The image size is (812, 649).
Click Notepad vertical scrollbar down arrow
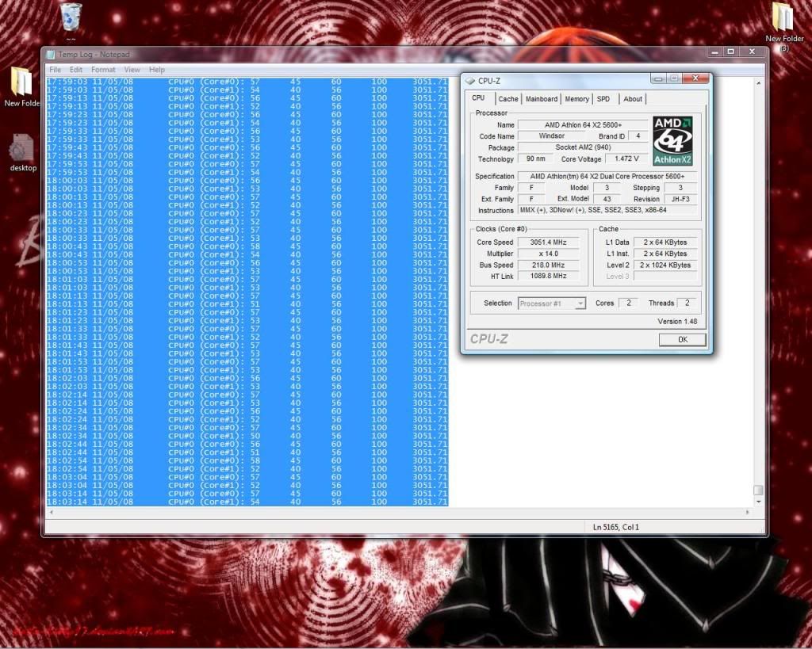tap(759, 502)
